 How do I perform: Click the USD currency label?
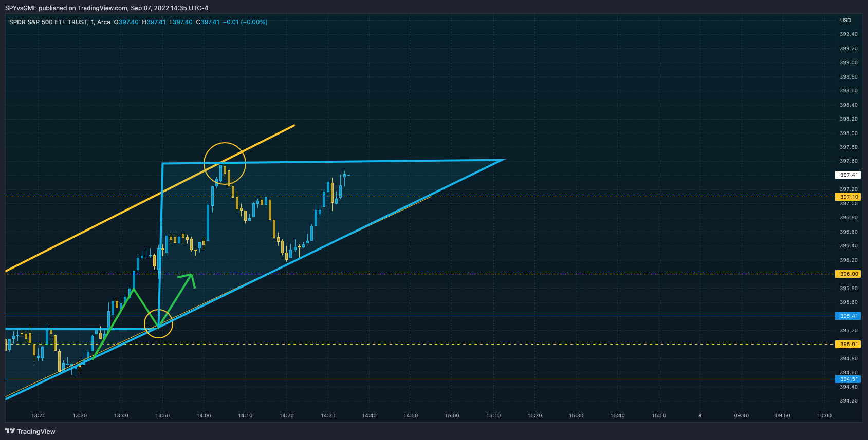coord(845,21)
